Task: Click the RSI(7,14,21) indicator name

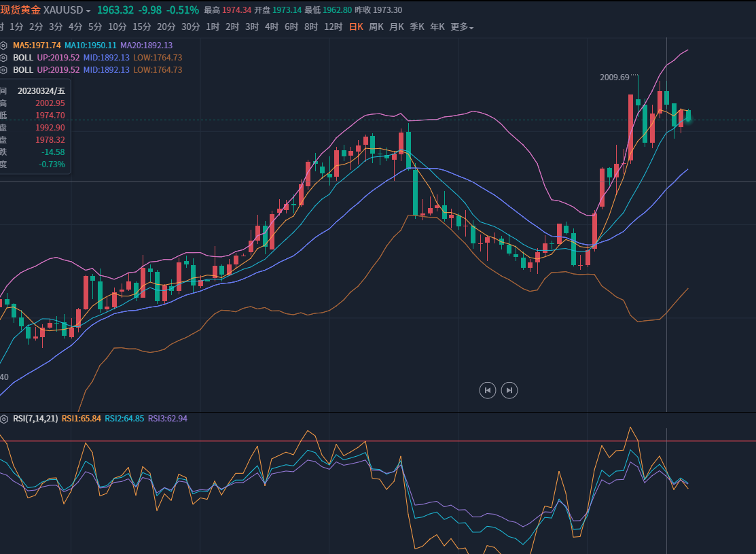Action: [35, 419]
